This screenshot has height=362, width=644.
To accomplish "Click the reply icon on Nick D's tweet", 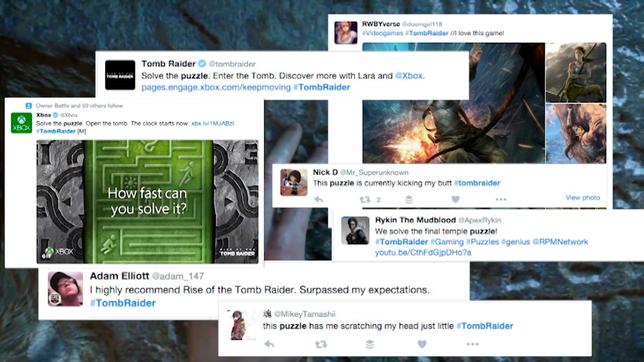I will [x=319, y=200].
